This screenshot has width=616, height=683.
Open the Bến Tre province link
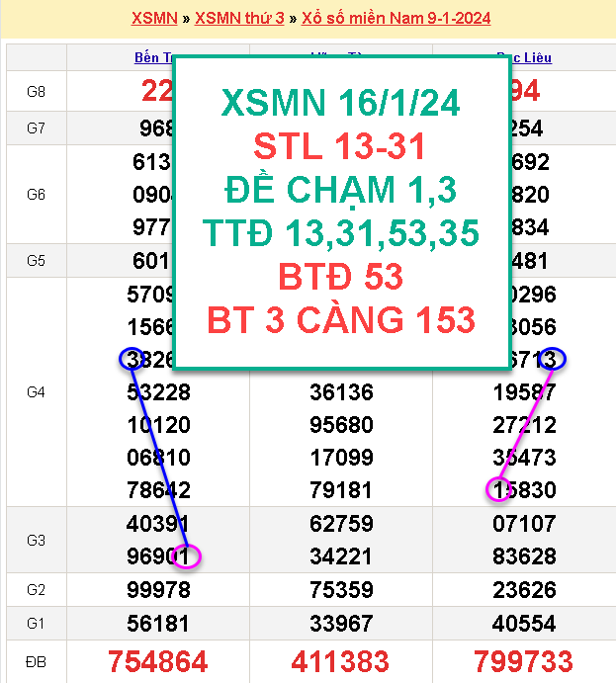(154, 57)
